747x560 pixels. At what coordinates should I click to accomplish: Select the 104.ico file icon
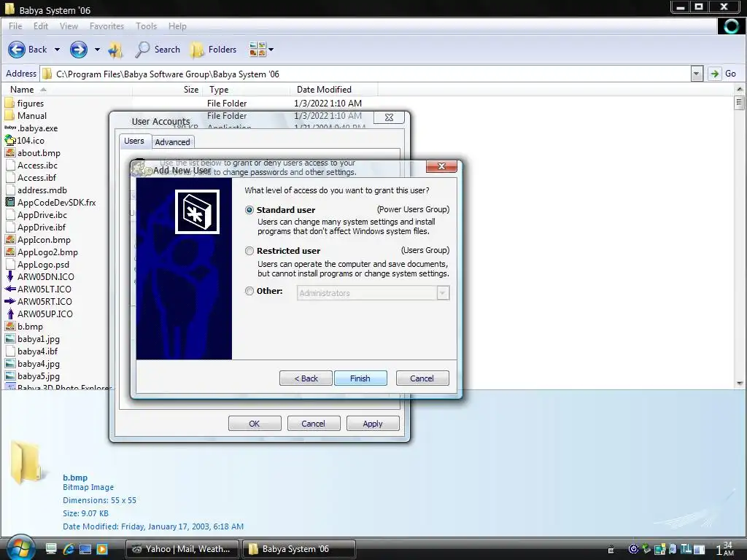click(10, 141)
